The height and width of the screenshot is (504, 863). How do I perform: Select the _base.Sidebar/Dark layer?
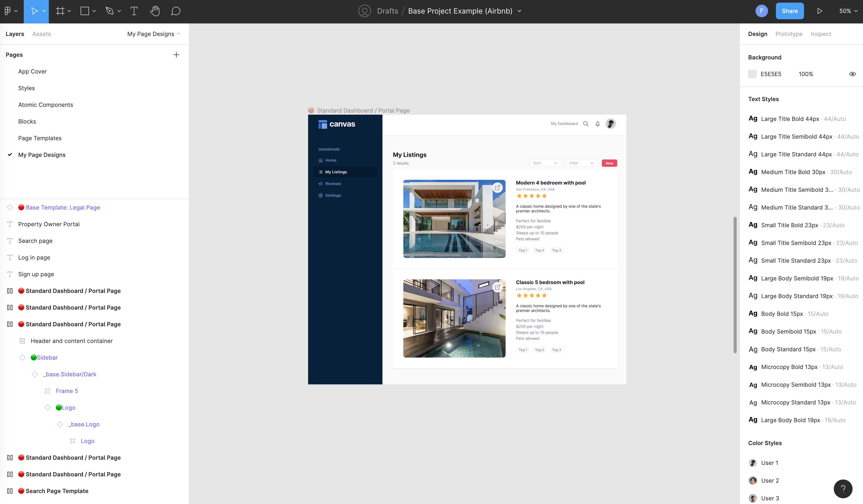coord(69,374)
